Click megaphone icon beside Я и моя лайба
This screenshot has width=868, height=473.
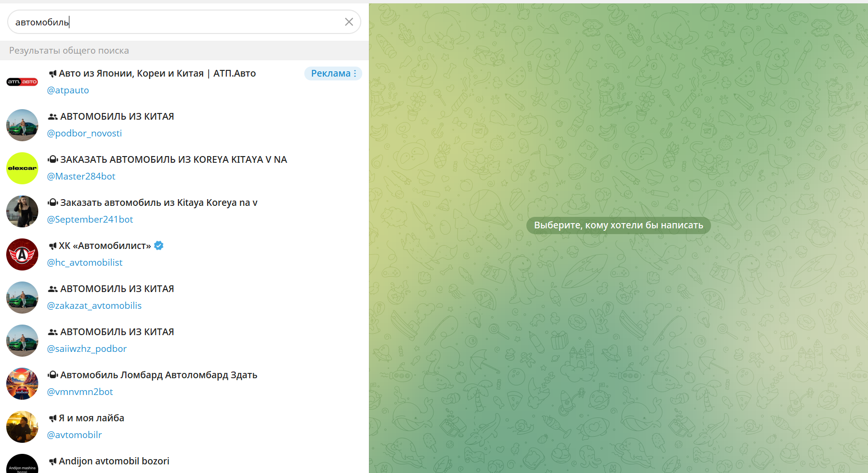click(x=53, y=418)
